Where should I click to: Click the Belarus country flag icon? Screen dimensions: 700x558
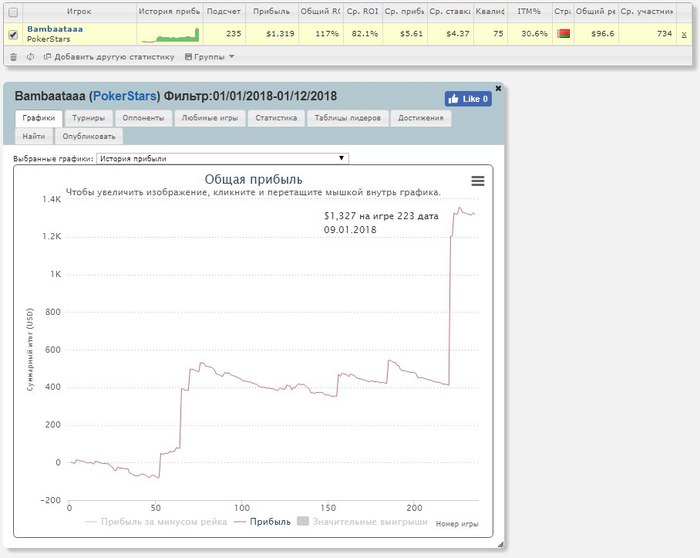click(x=563, y=33)
